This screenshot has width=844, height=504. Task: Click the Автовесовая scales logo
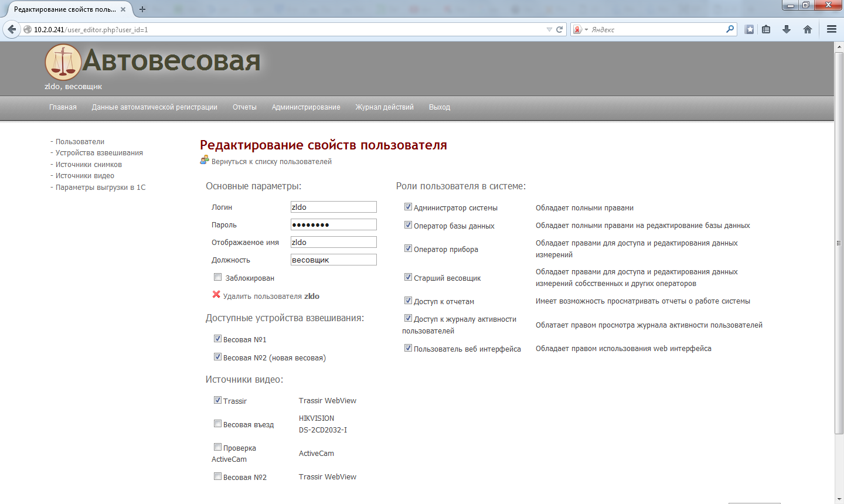63,62
